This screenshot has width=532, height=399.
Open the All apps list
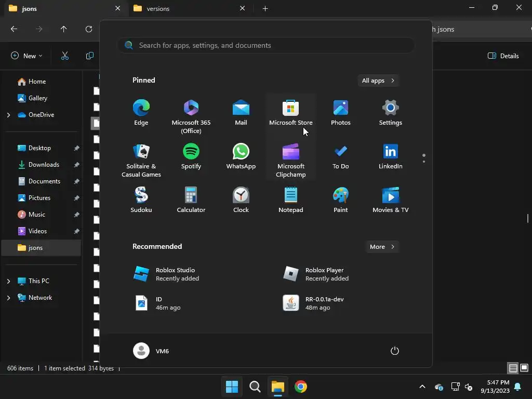click(x=378, y=81)
